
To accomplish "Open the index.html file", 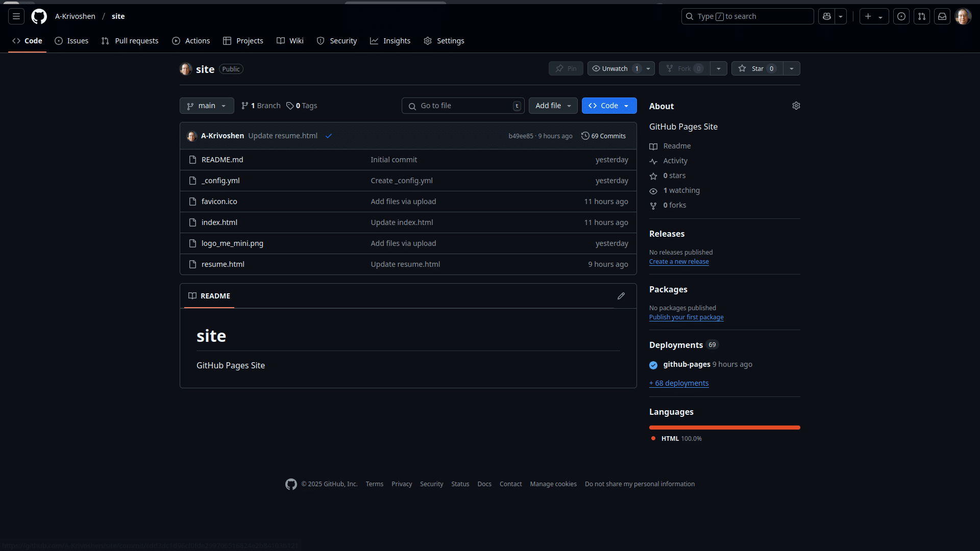I will 219,222.
